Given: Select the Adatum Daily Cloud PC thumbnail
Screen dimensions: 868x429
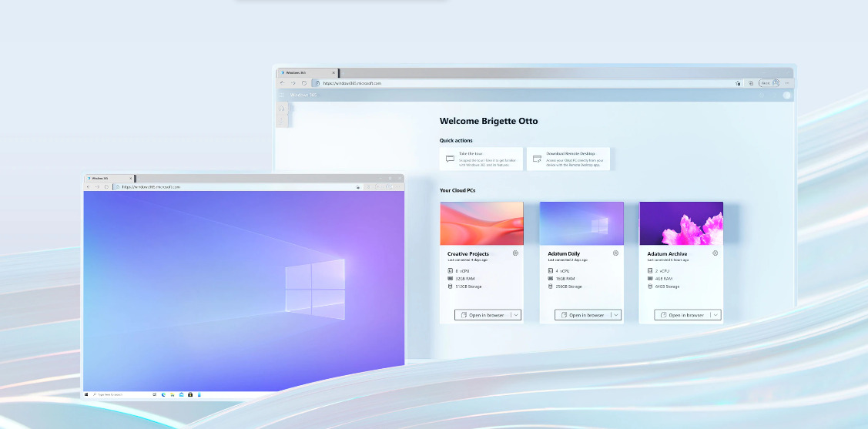Looking at the screenshot, I should 581,223.
